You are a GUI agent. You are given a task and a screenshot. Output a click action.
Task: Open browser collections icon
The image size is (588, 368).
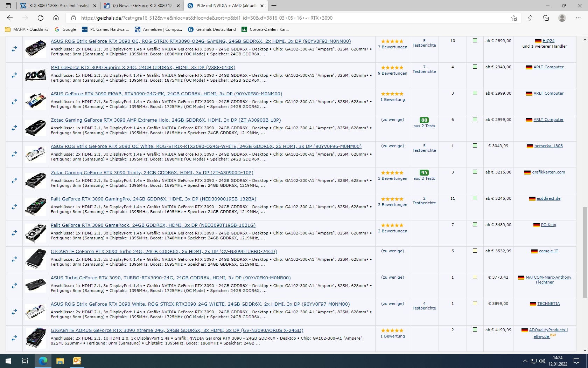pos(546,18)
